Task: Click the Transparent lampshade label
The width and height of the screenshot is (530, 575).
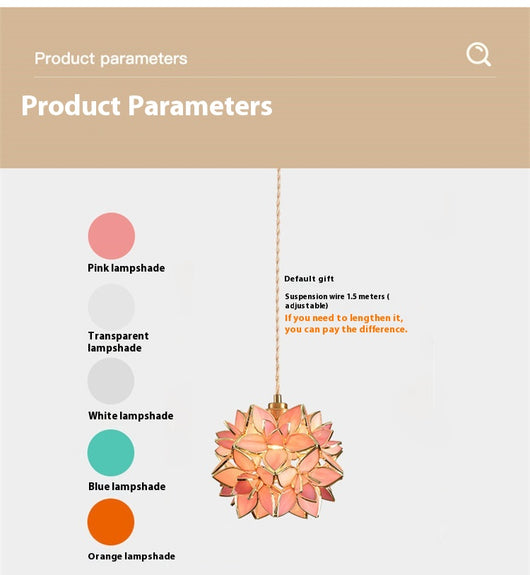Action: [x=118, y=342]
